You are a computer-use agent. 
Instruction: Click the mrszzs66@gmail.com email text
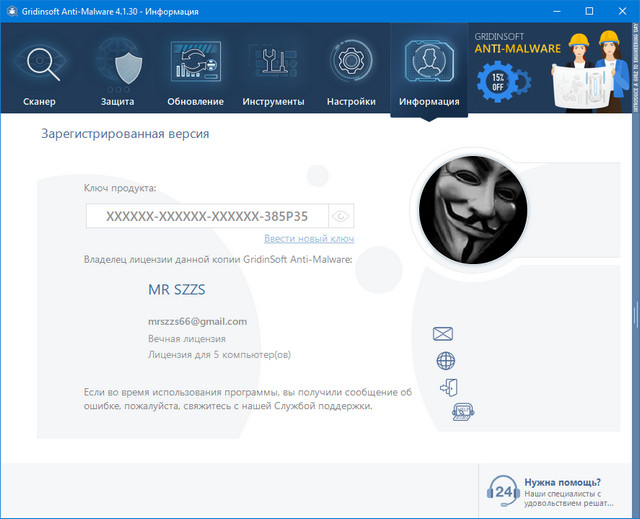pyautogui.click(x=197, y=322)
